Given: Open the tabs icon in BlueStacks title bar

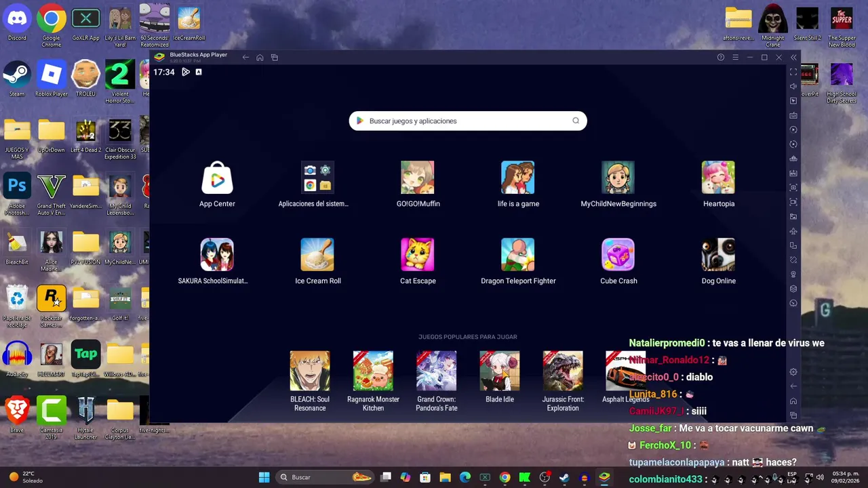Looking at the screenshot, I should (275, 58).
